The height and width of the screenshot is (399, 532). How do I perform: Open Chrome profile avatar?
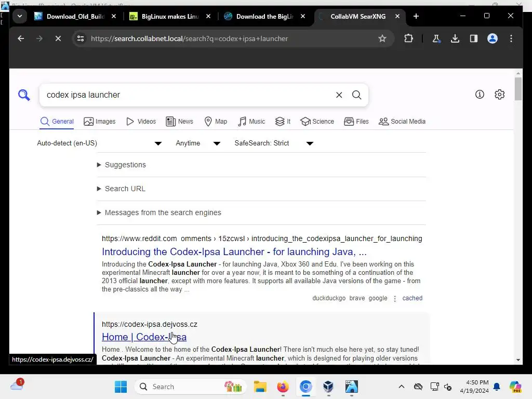(x=493, y=38)
